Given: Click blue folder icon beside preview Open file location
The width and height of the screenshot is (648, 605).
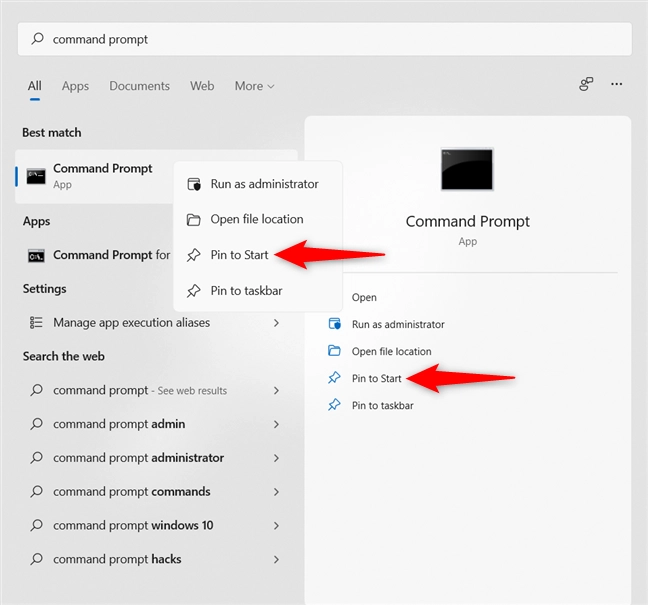Looking at the screenshot, I should tap(334, 351).
